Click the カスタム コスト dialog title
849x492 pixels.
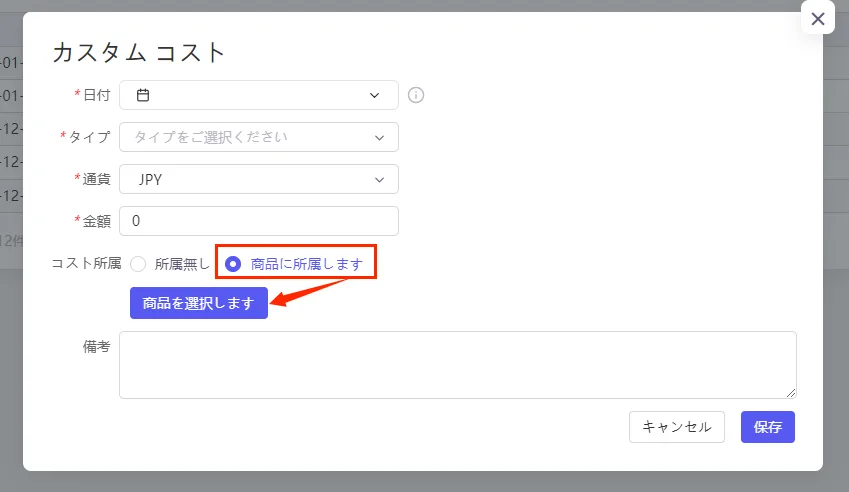(x=139, y=53)
